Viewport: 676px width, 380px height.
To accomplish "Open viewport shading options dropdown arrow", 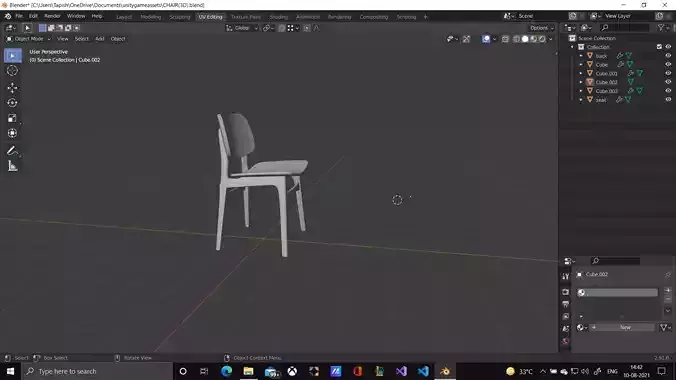I will [551, 39].
